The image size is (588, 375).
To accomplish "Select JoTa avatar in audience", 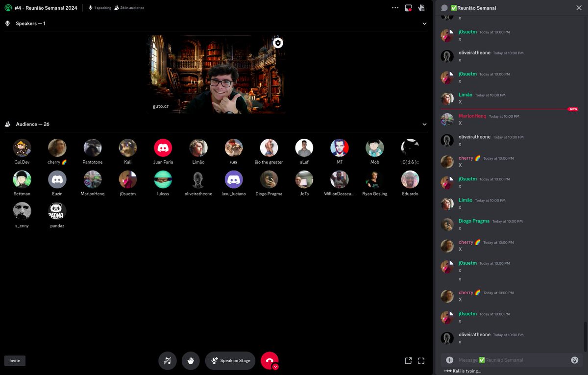I will [x=304, y=180].
